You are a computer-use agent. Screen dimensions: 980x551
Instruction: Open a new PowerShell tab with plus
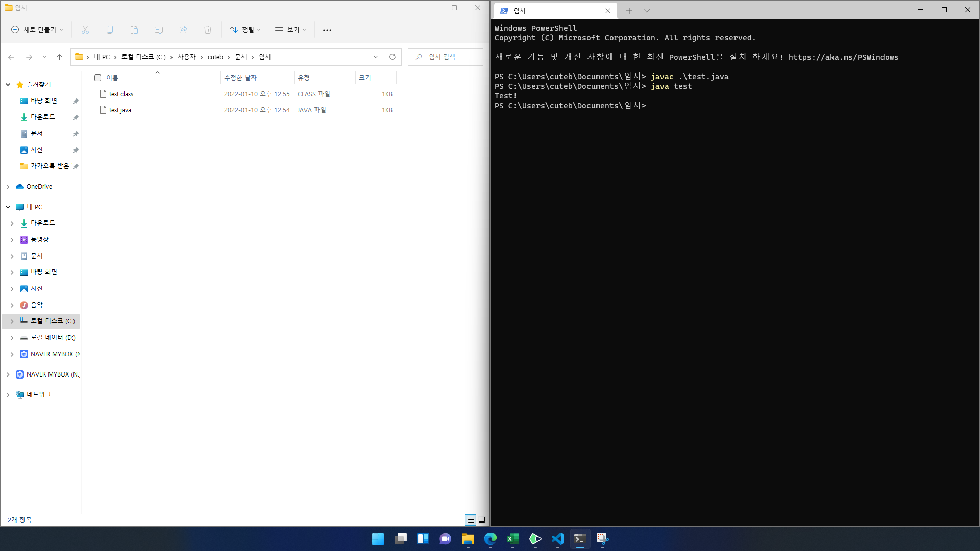pyautogui.click(x=629, y=11)
